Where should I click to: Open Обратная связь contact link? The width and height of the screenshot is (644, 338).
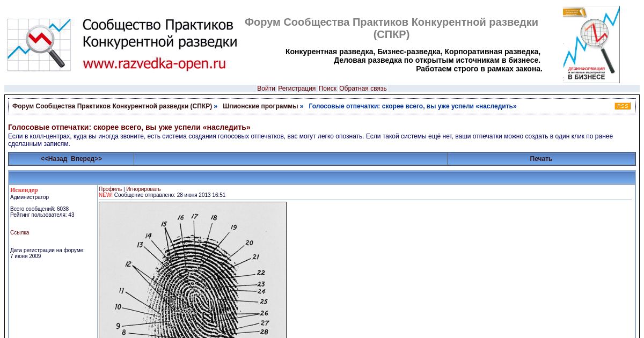363,89
